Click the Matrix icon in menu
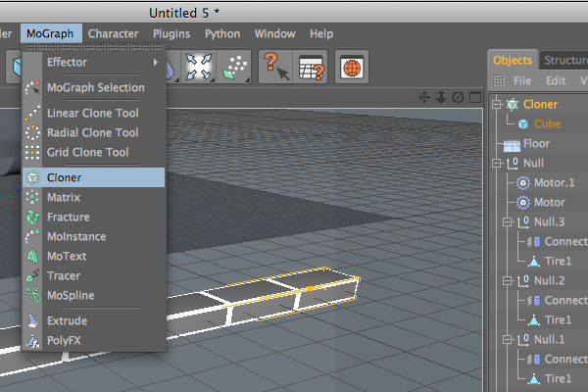 click(x=32, y=197)
